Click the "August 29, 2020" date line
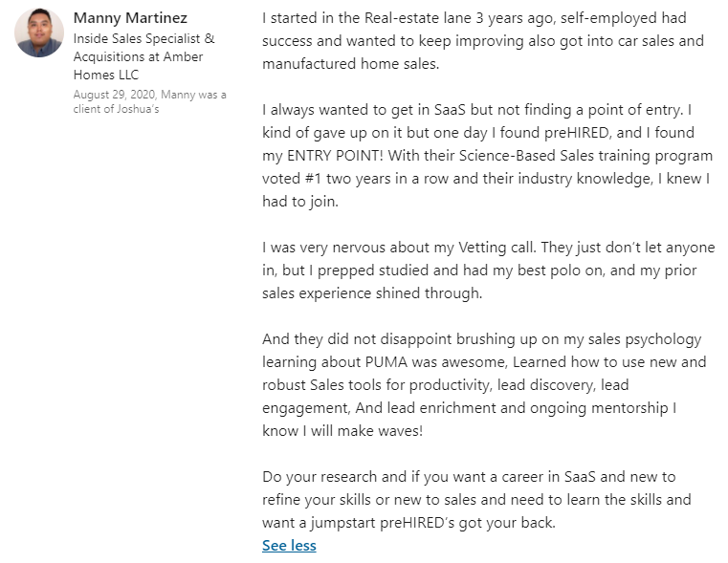This screenshot has height=563, width=728. pyautogui.click(x=115, y=94)
